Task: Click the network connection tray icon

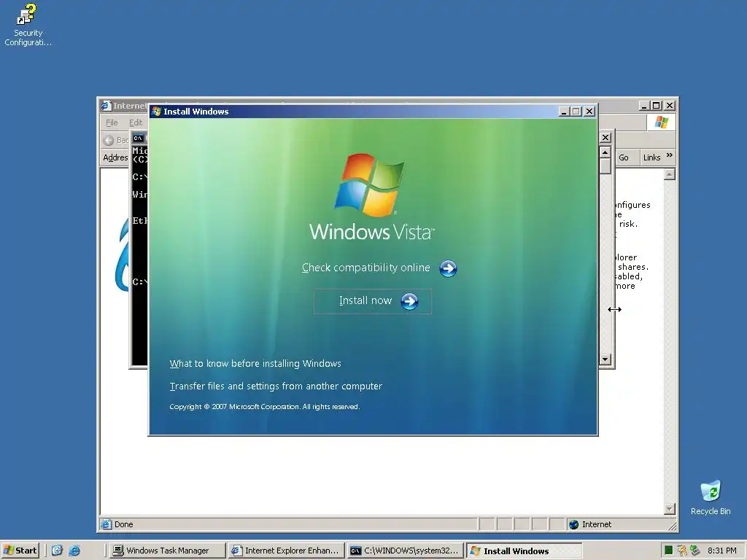Action: pos(695,551)
